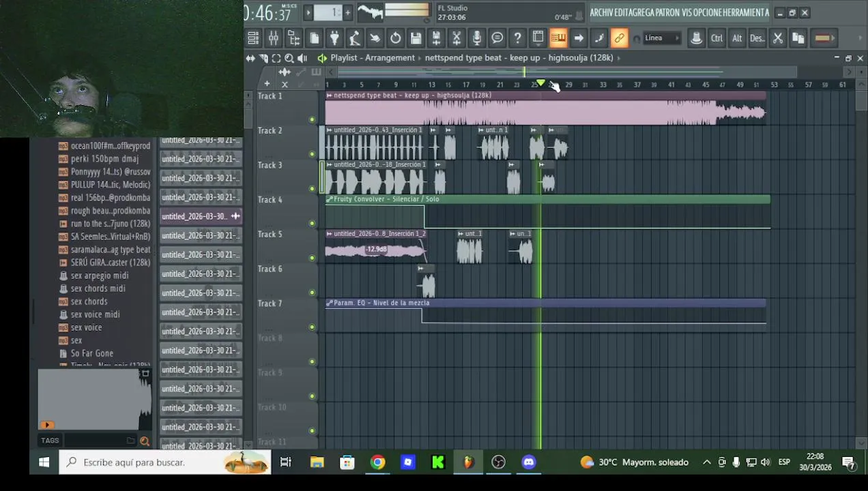Open the nettspend type beat clip menu
This screenshot has width=868, height=491.
tap(330, 95)
